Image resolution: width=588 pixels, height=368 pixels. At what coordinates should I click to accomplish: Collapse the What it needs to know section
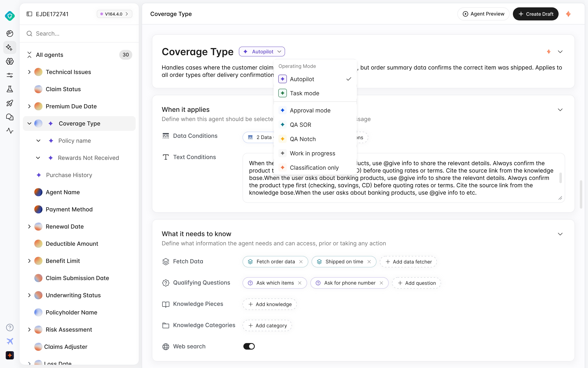[560, 234]
